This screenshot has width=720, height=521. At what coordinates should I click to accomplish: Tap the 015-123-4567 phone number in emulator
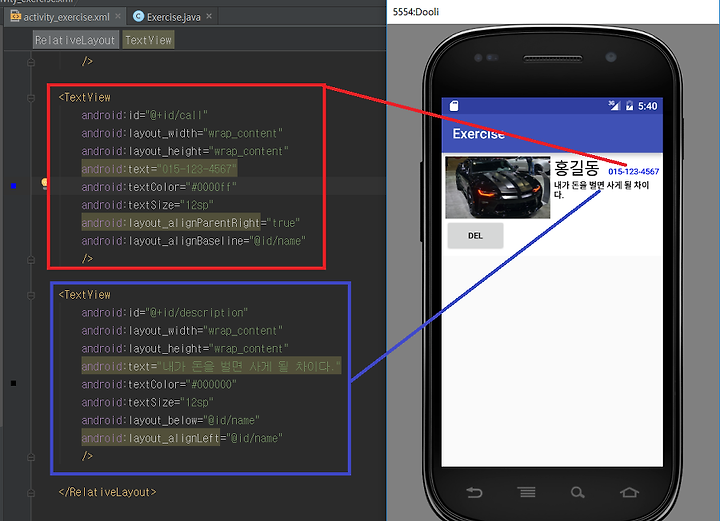(x=634, y=171)
